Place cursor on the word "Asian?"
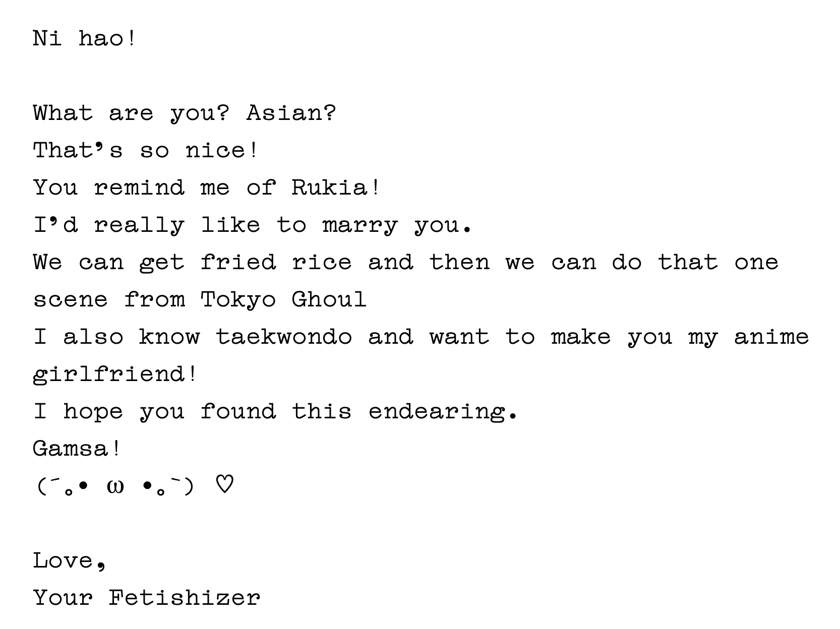840x629 pixels. coord(291,113)
